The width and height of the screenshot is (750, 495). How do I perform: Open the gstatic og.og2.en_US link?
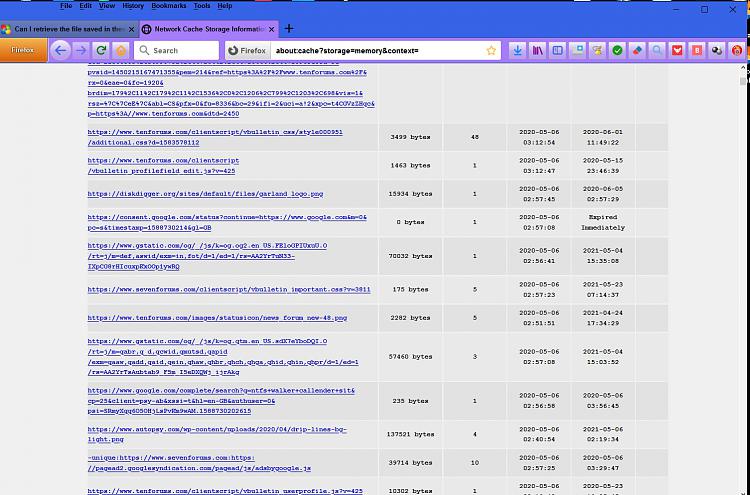pos(207,256)
